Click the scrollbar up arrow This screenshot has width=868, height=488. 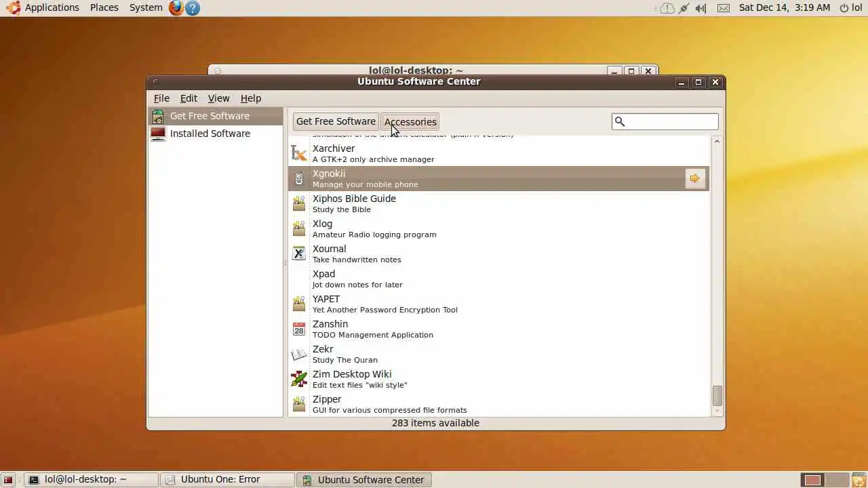[x=717, y=140]
